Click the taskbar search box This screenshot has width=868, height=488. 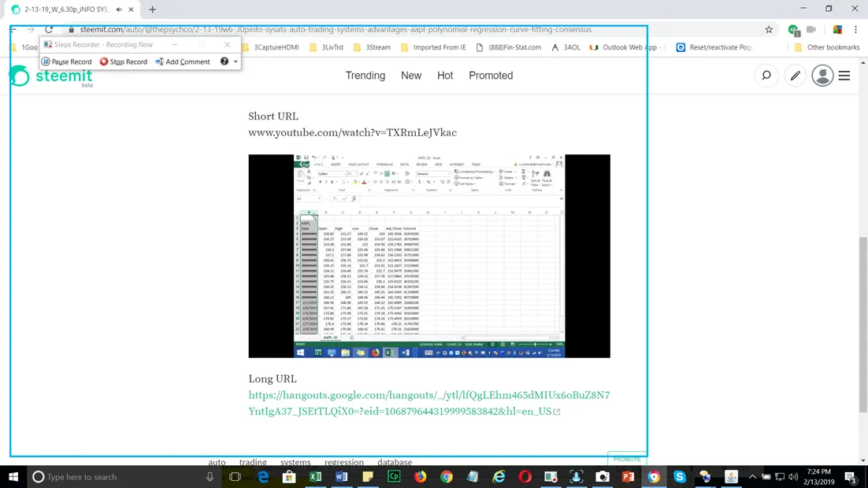tap(122, 476)
